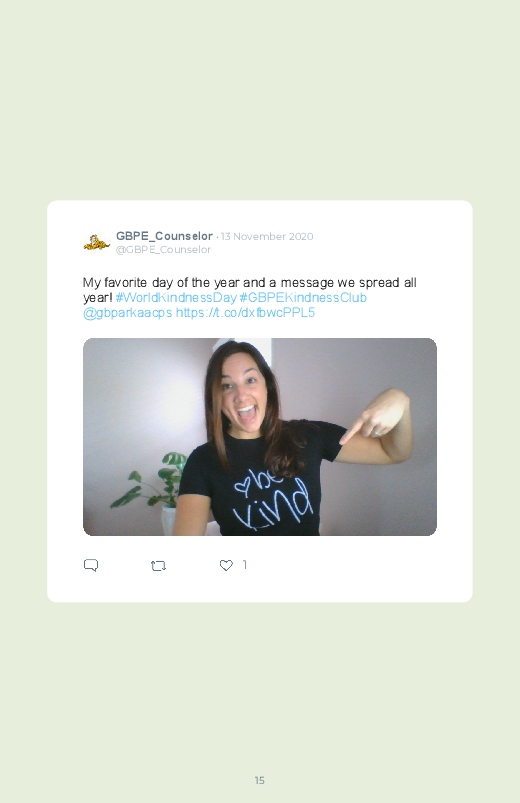
Task: Click the be kind text on shirt
Action: coord(273,499)
